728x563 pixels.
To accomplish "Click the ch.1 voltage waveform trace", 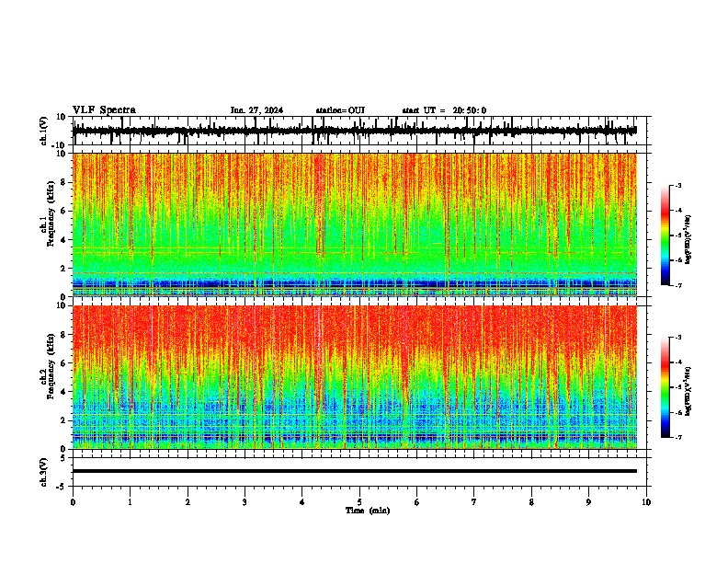I will [354, 131].
